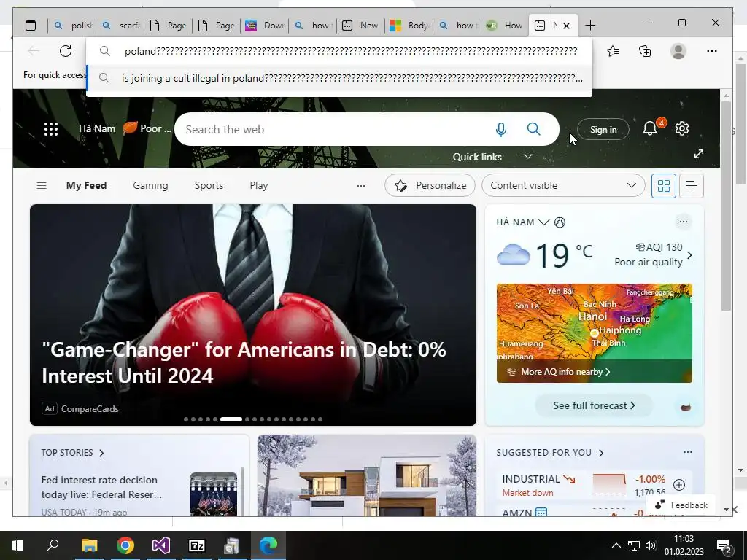
Task: Show hidden system tray icons
Action: pyautogui.click(x=616, y=545)
